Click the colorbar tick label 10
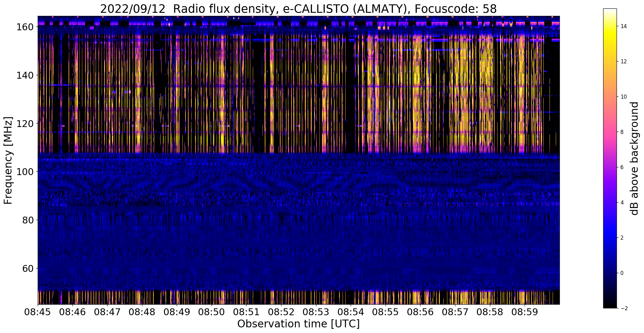644x333 pixels. 624,97
